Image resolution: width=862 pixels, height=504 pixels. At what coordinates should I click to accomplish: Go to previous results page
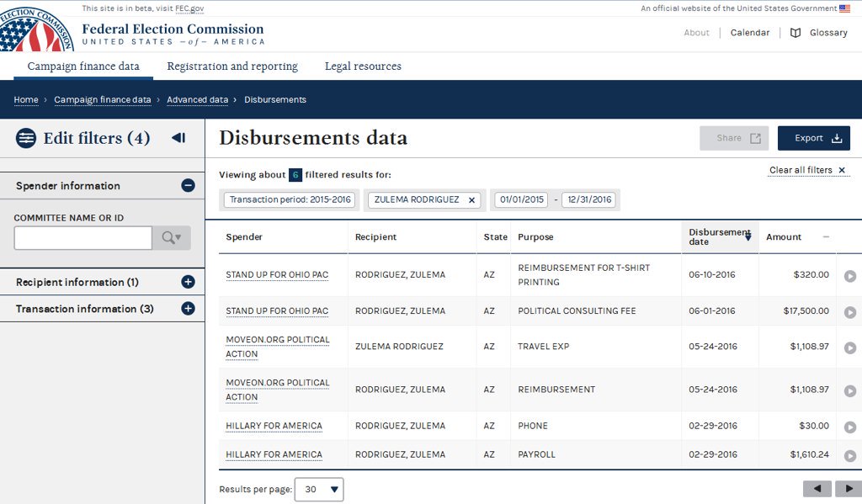(x=817, y=488)
